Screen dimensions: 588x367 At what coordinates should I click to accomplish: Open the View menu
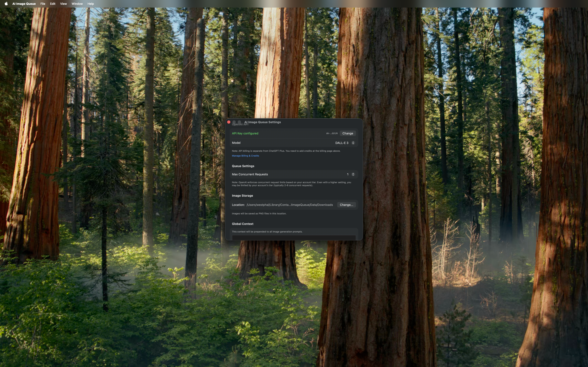click(63, 4)
